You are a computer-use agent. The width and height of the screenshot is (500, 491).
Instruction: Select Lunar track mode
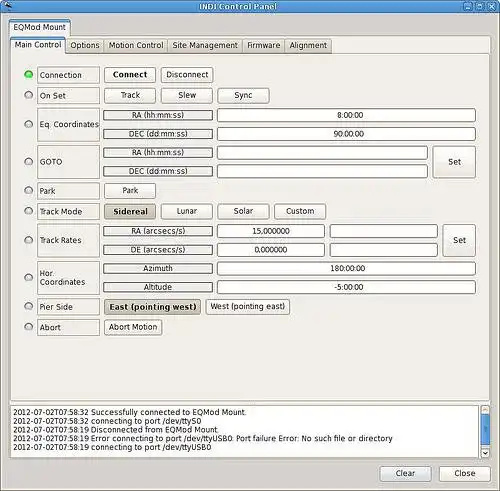[x=187, y=211]
